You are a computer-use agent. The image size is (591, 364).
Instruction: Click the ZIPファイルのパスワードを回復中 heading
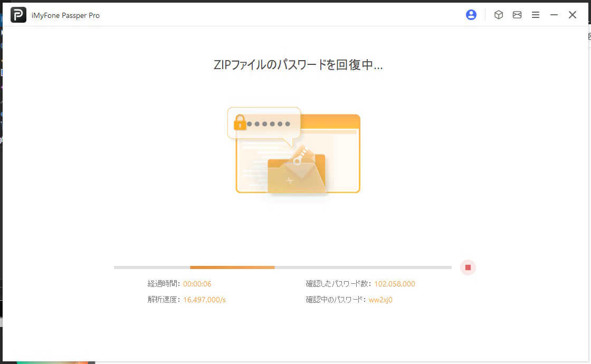point(298,65)
